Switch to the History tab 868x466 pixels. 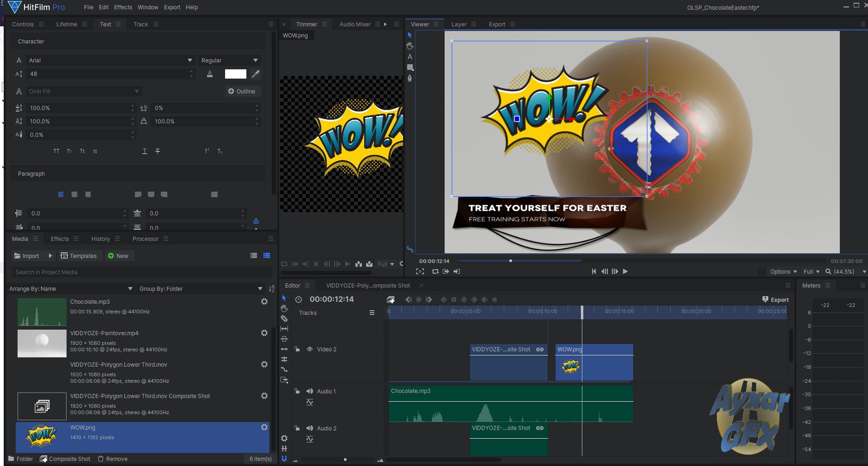pos(100,239)
